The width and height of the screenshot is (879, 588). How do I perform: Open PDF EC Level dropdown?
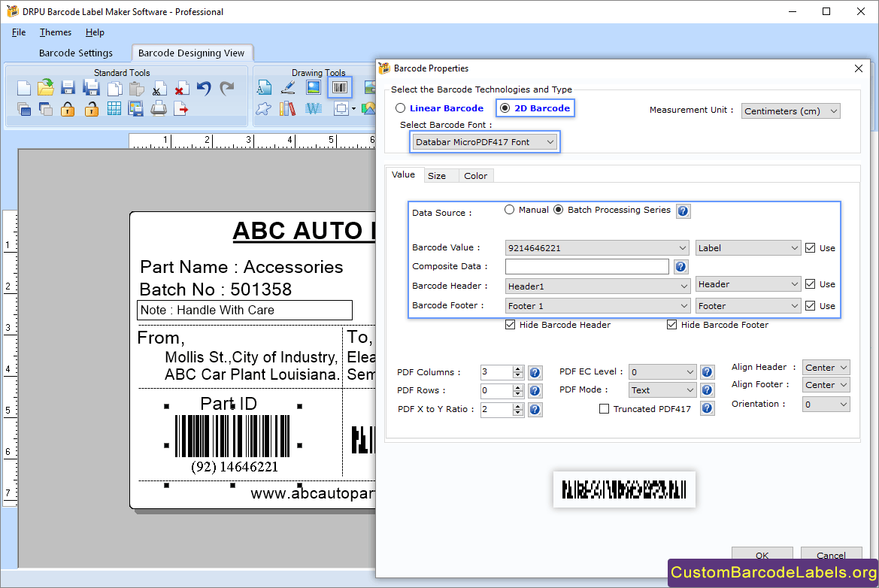coord(662,372)
